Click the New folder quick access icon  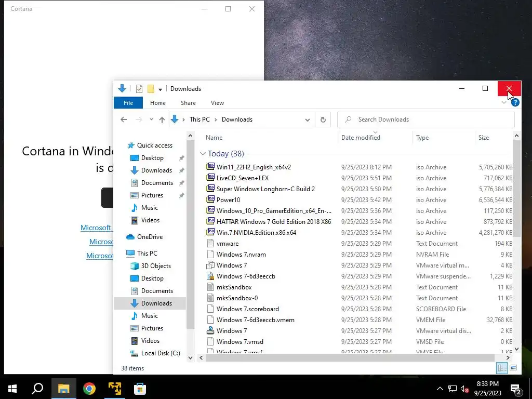tap(151, 89)
